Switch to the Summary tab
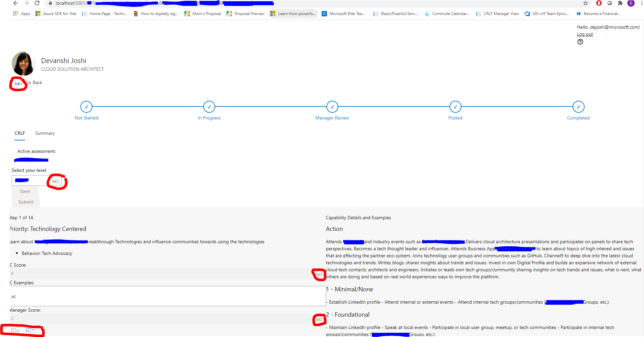Screen dimensions: 644x337 click(x=44, y=133)
